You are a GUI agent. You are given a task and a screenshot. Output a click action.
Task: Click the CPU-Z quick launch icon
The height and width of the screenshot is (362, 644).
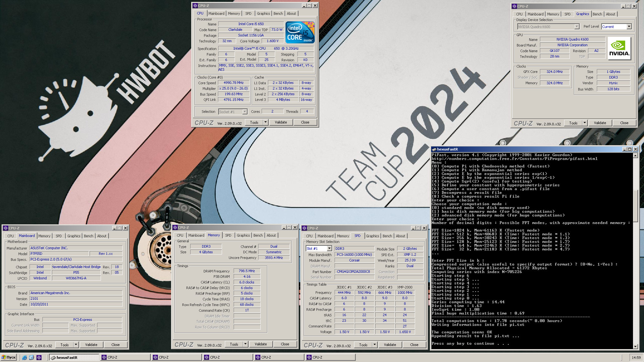[39, 357]
